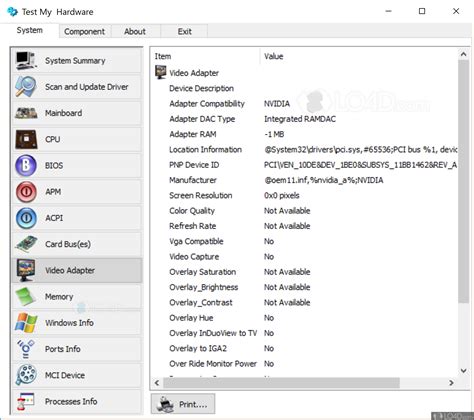Click the horizontal scrollbar thumb
This screenshot has height=420, width=474.
pos(281,383)
